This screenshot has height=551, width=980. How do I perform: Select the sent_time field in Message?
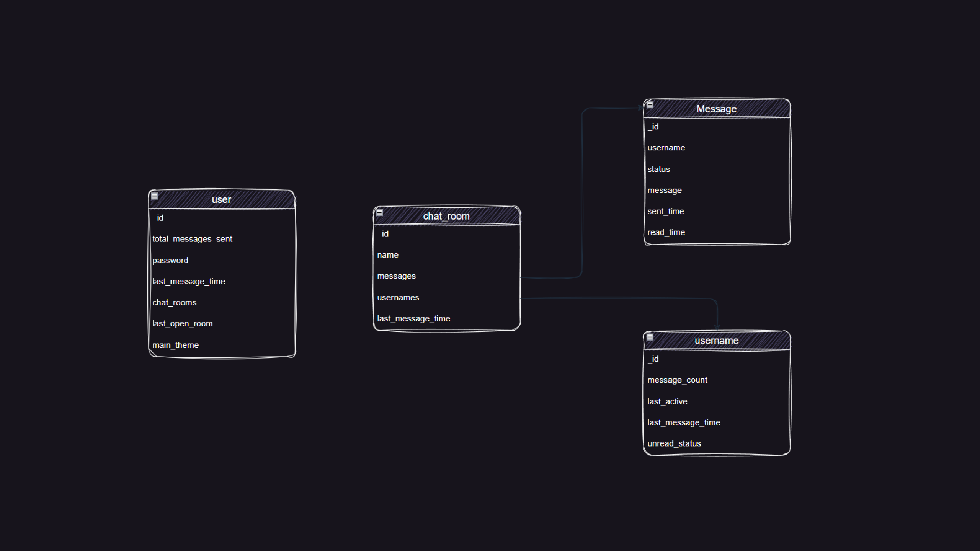point(666,210)
